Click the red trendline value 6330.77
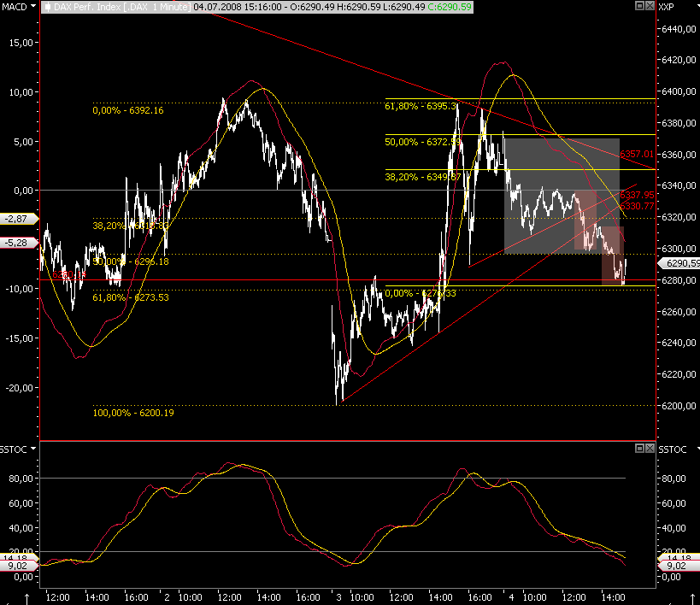The height and width of the screenshot is (605, 700). 637,206
